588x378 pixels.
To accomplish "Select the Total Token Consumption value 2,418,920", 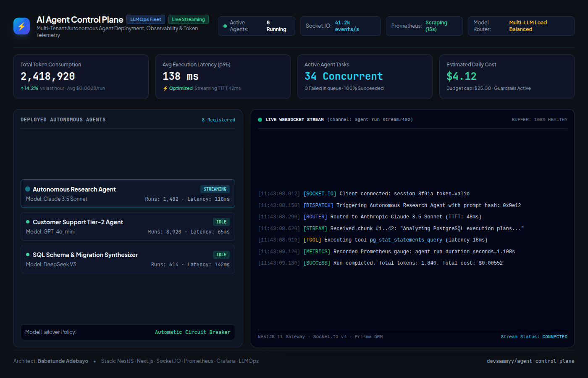I will (48, 76).
